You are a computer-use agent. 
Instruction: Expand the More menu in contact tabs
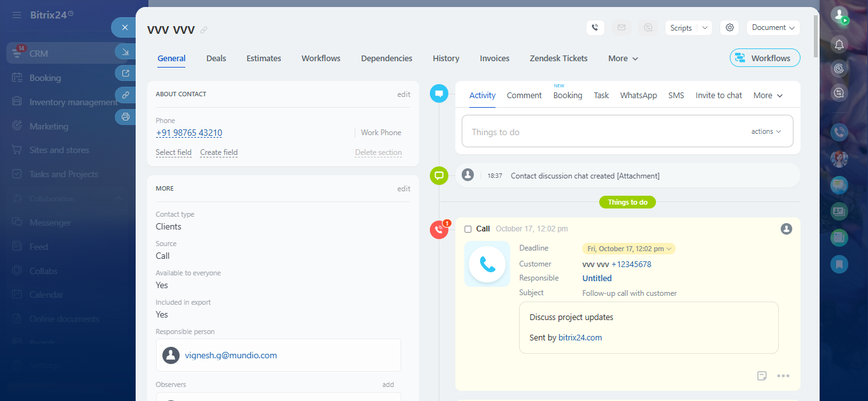[623, 58]
